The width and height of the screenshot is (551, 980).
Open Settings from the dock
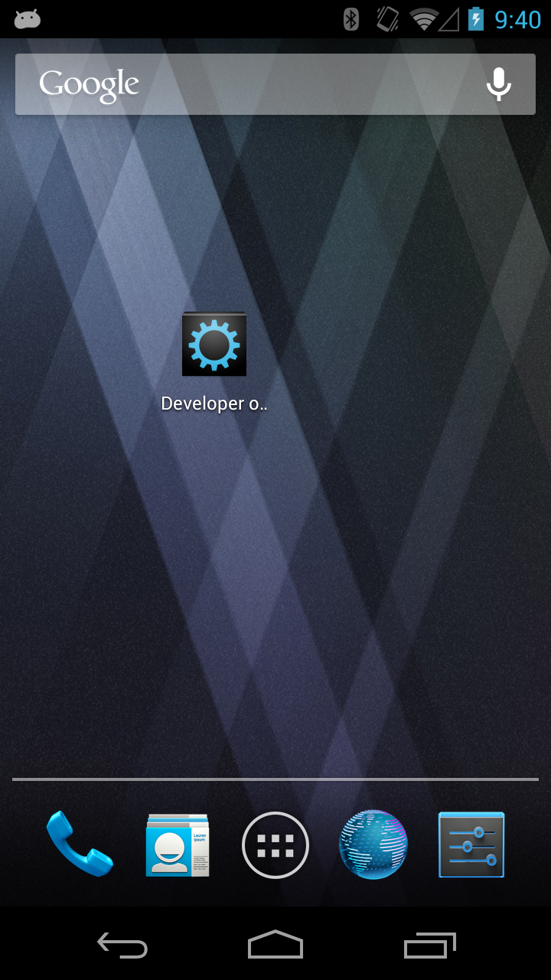(471, 844)
